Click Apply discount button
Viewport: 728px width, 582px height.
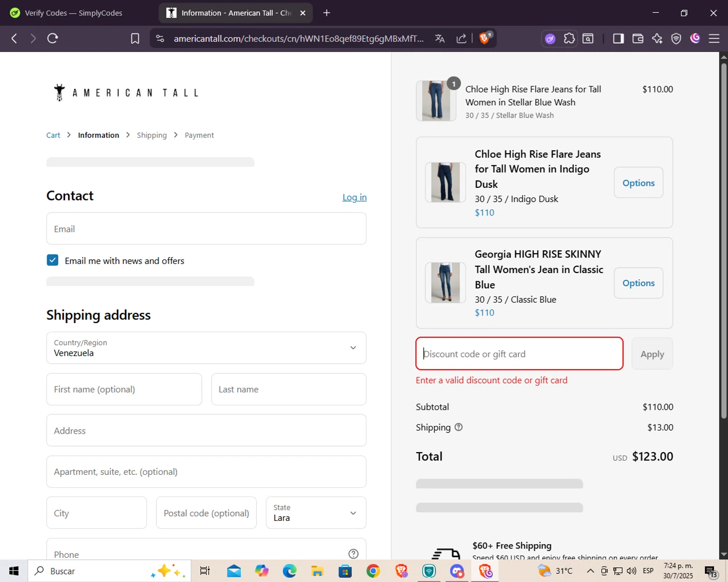[652, 354]
